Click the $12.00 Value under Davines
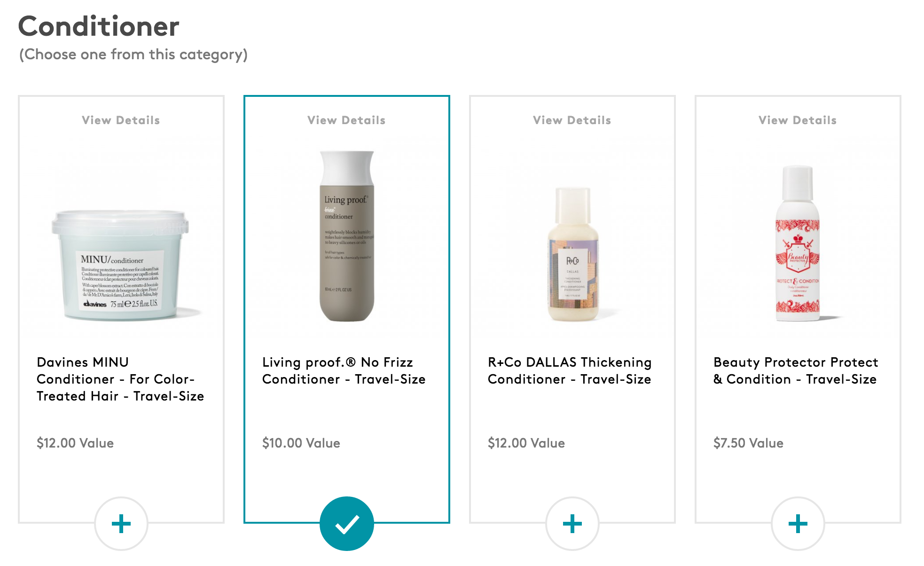 [x=75, y=443]
